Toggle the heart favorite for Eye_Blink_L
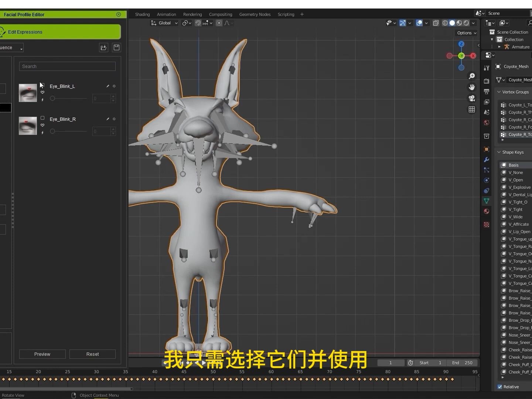 [x=42, y=92]
